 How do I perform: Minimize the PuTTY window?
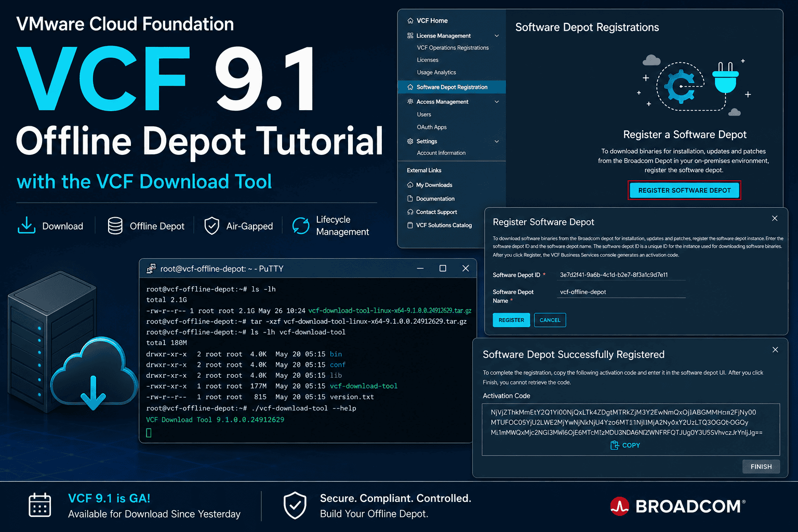click(x=420, y=268)
